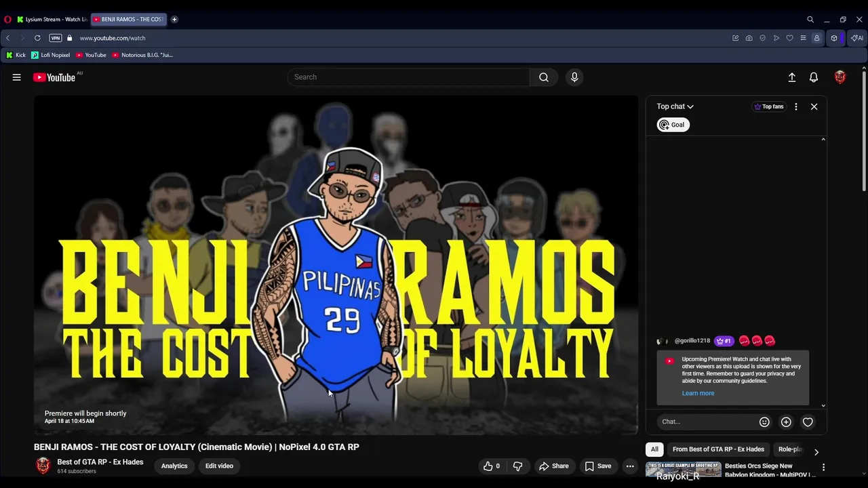This screenshot has width=868, height=488.
Task: Open the Learn more link in chat notice
Action: 698,393
